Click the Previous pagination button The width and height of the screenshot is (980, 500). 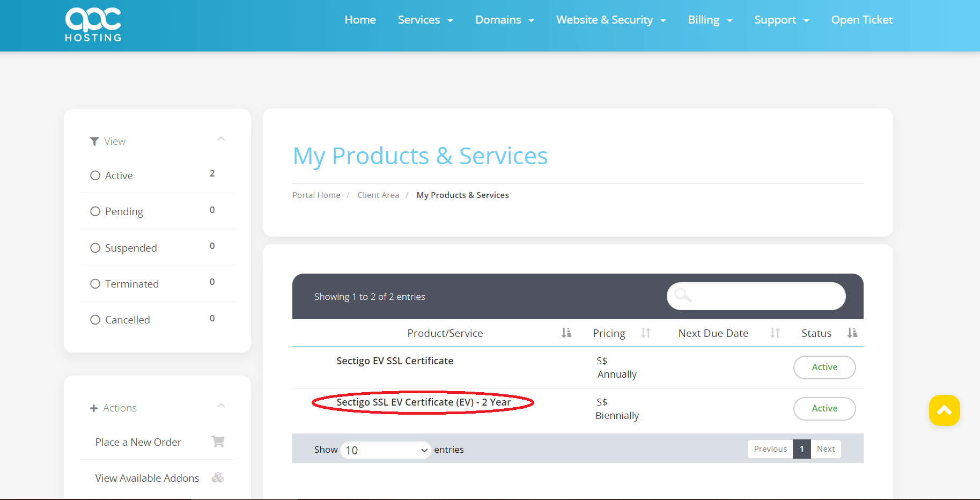770,449
